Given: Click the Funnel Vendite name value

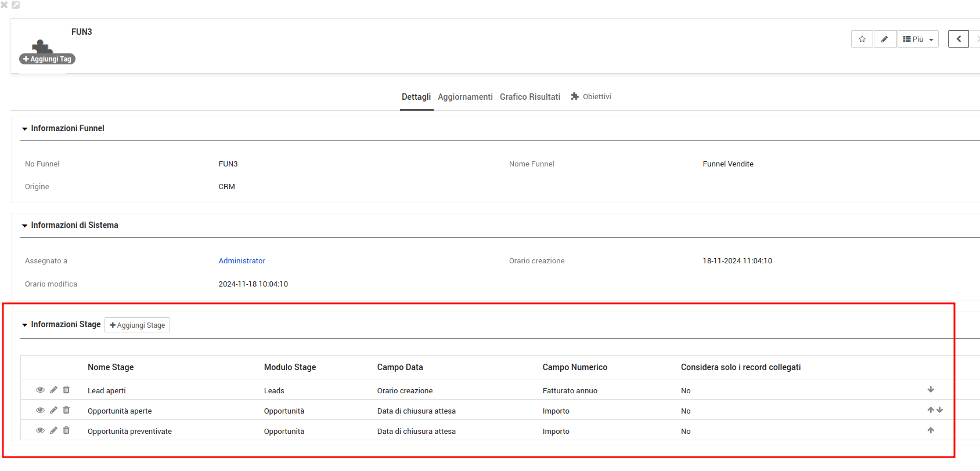Looking at the screenshot, I should coord(728,164).
